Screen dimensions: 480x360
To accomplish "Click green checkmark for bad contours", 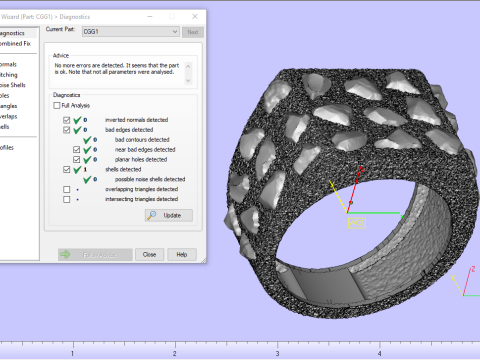I will pos(87,140).
